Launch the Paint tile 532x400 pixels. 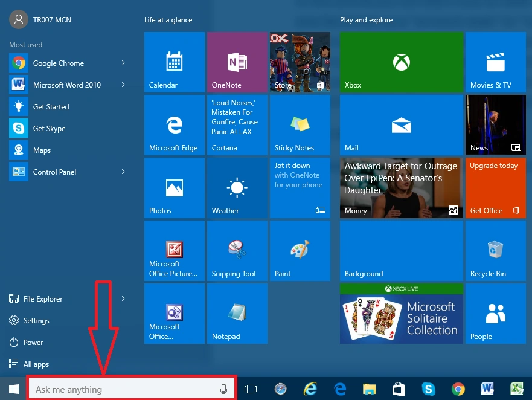point(300,251)
